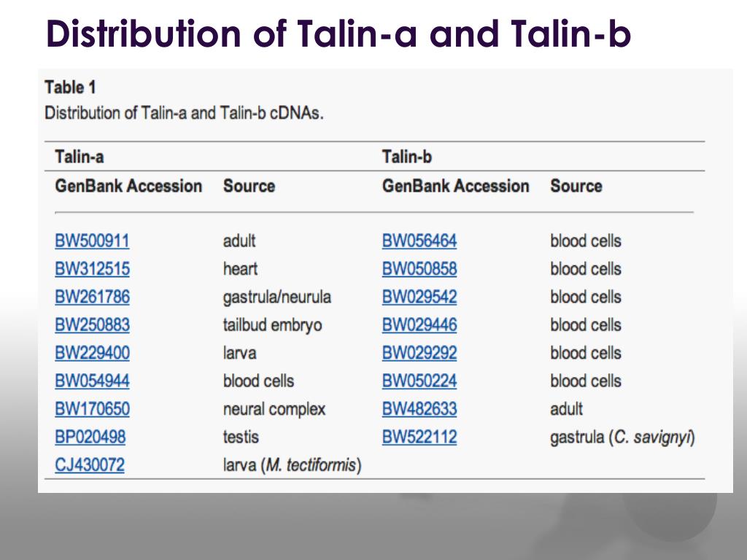747x560 pixels.
Task: Open the BW029542 Talin-b link
Action: (x=419, y=297)
